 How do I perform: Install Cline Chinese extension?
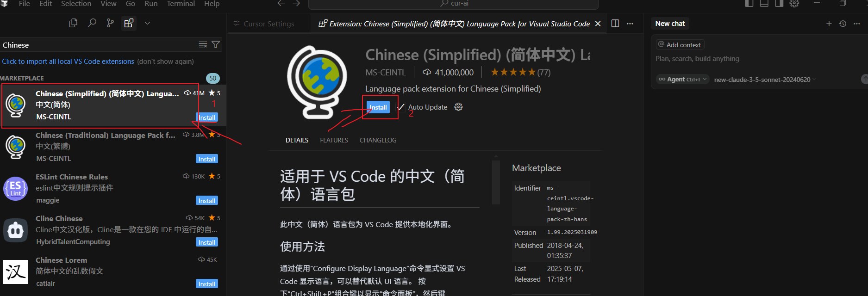click(206, 242)
